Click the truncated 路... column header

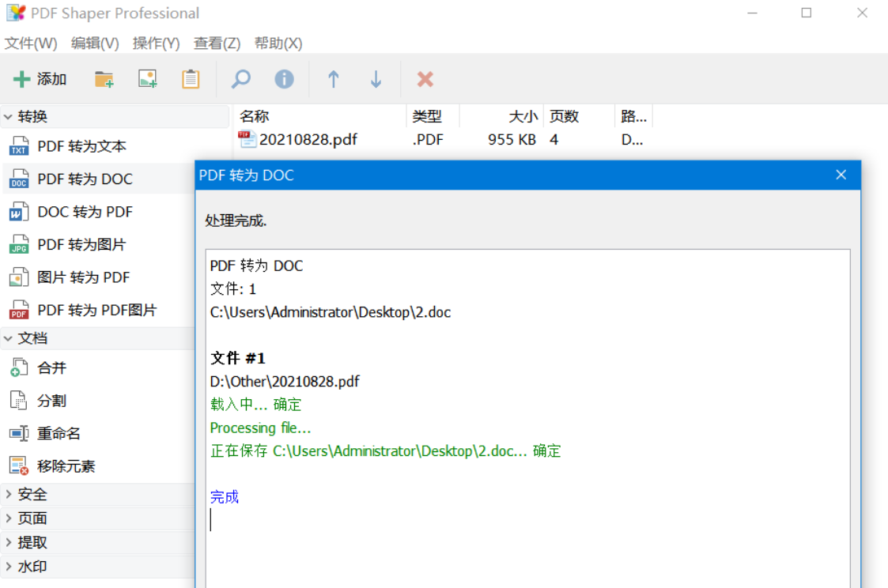tap(633, 117)
